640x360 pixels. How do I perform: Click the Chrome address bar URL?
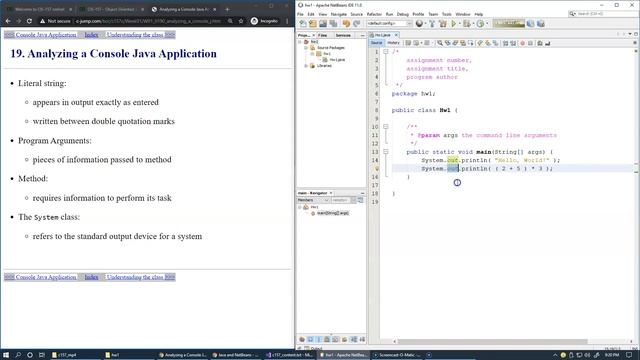coord(148,21)
